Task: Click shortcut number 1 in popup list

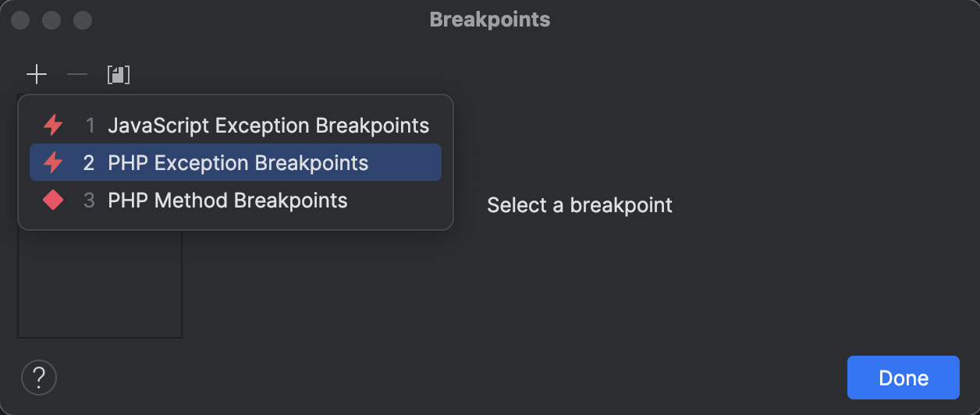Action: click(90, 125)
